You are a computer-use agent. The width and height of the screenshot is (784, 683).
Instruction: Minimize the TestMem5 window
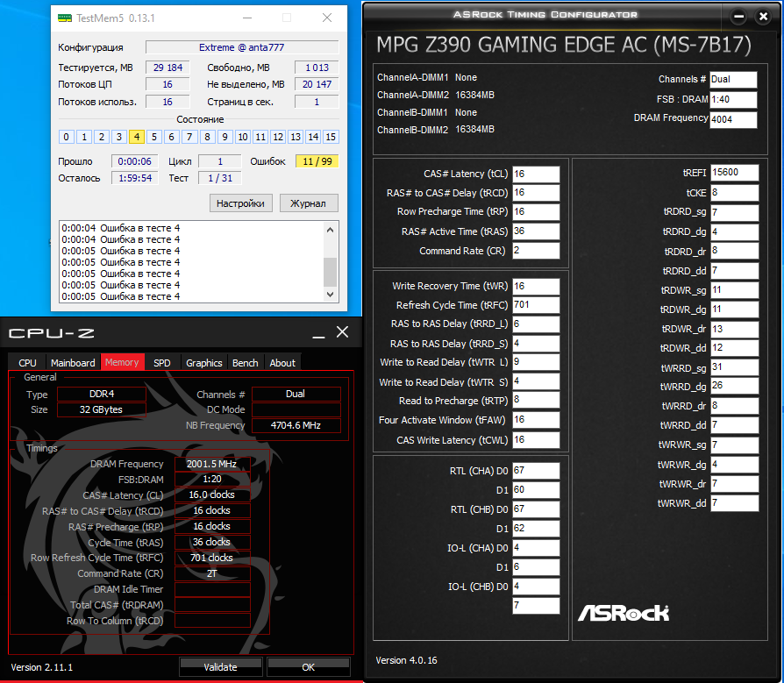(247, 18)
